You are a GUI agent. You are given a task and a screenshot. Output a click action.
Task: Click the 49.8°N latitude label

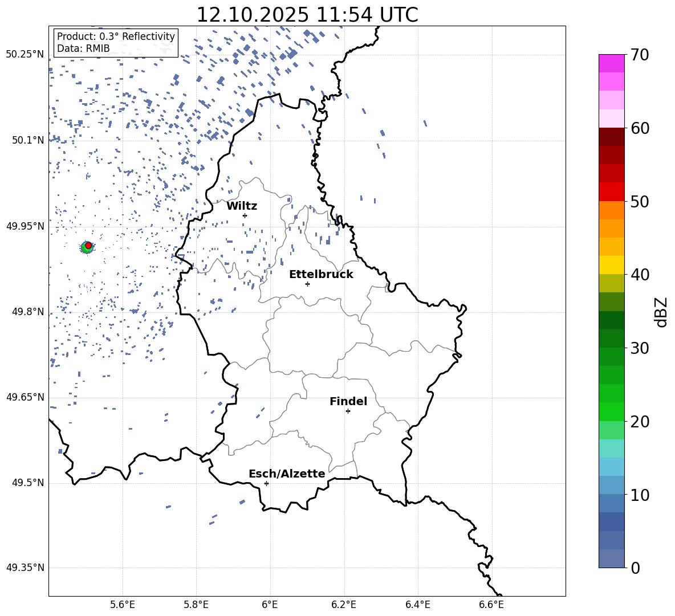28,312
